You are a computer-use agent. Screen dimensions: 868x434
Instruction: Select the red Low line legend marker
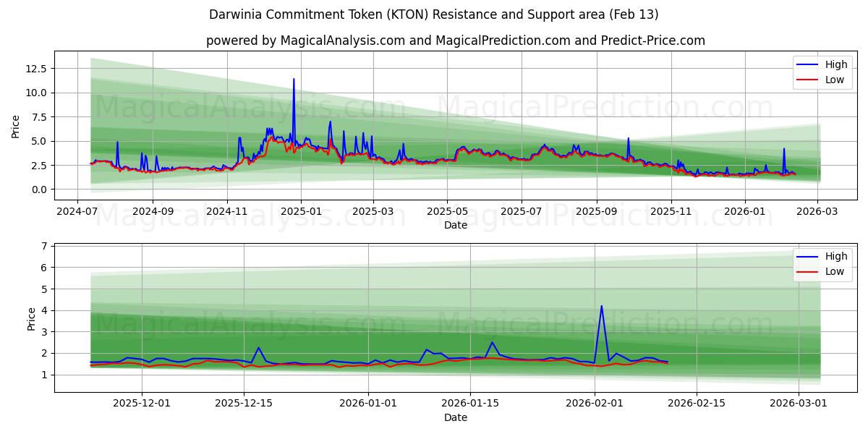[808, 78]
